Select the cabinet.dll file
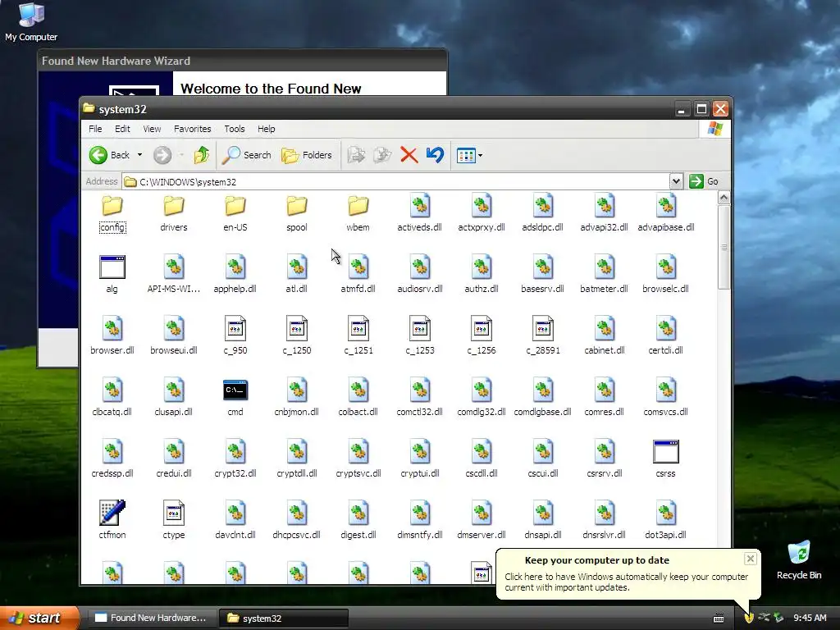Viewport: 840px width, 630px height. coord(605,336)
